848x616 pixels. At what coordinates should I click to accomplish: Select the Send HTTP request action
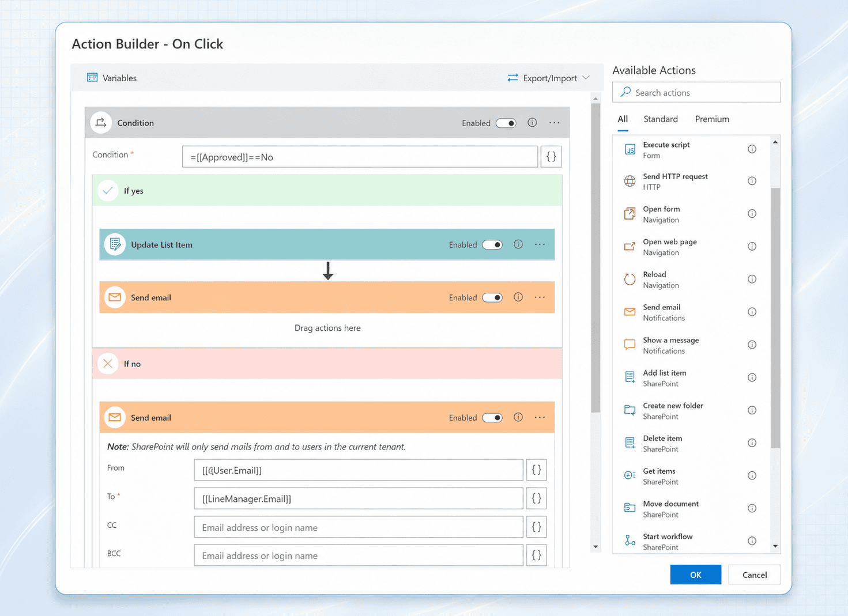[691, 182]
